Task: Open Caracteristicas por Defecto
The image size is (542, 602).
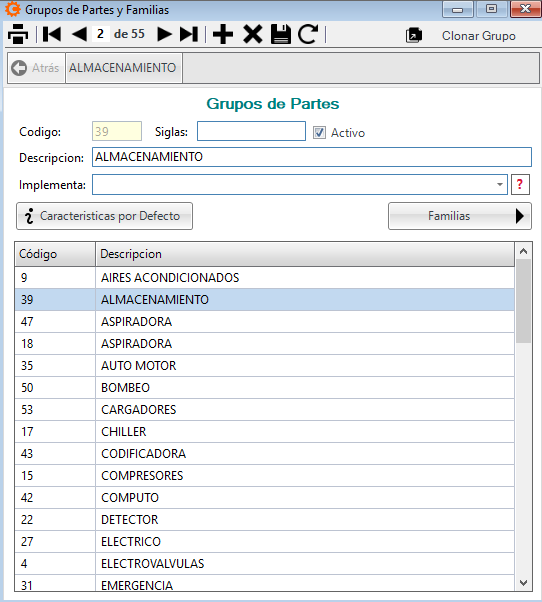Action: click(104, 216)
